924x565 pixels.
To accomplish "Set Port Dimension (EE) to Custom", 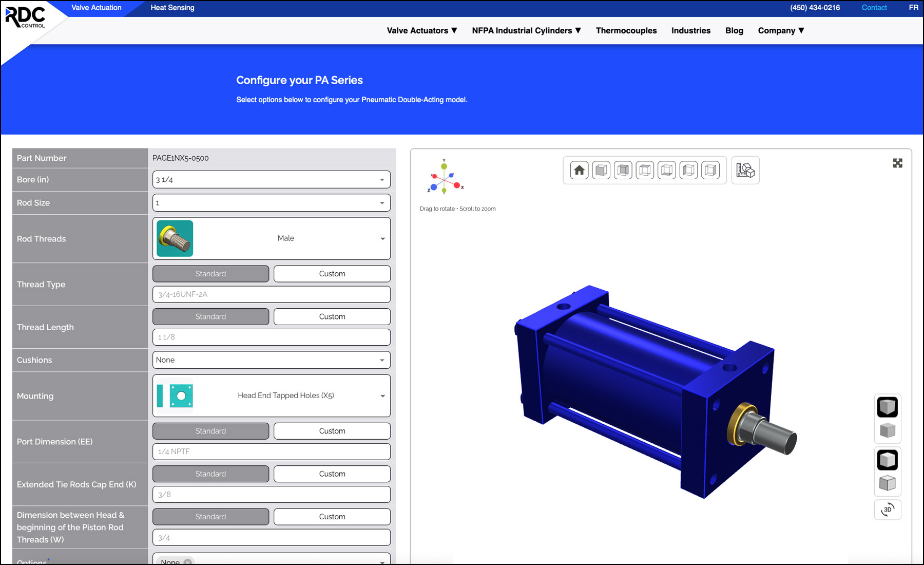I will (x=332, y=431).
